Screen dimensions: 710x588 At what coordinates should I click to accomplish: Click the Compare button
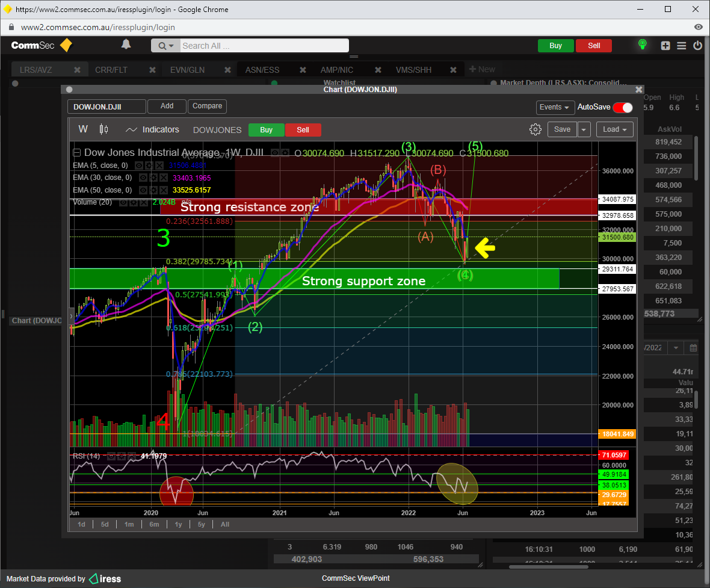click(207, 106)
